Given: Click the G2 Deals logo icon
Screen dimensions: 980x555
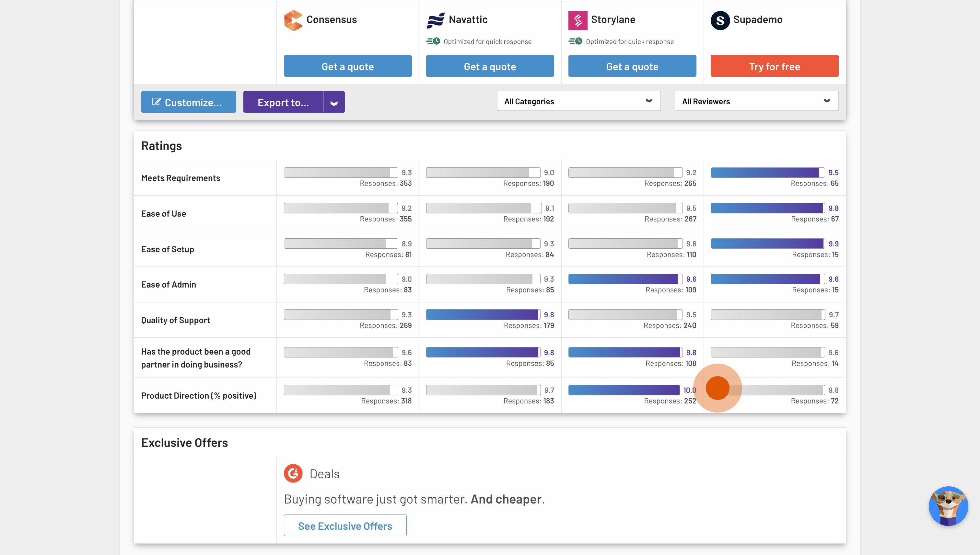Looking at the screenshot, I should (x=293, y=473).
